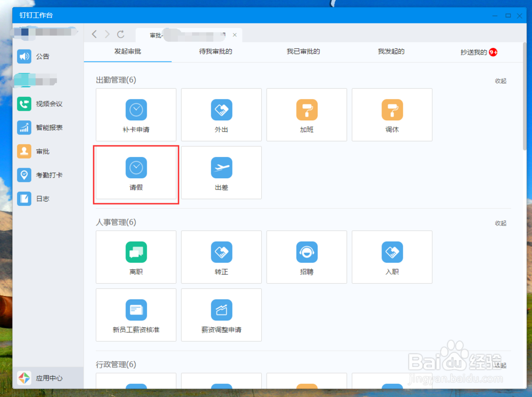Click the 智能报表 label in the sidebar

pyautogui.click(x=49, y=128)
